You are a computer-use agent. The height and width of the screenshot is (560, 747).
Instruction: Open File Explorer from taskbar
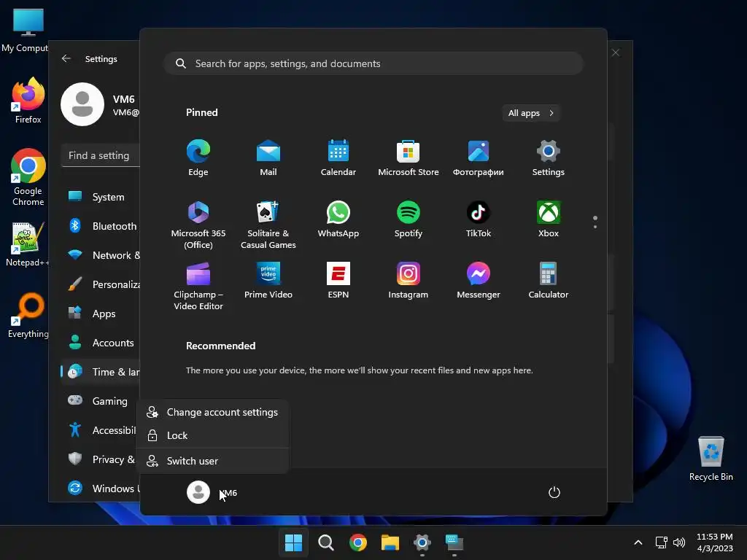point(390,542)
